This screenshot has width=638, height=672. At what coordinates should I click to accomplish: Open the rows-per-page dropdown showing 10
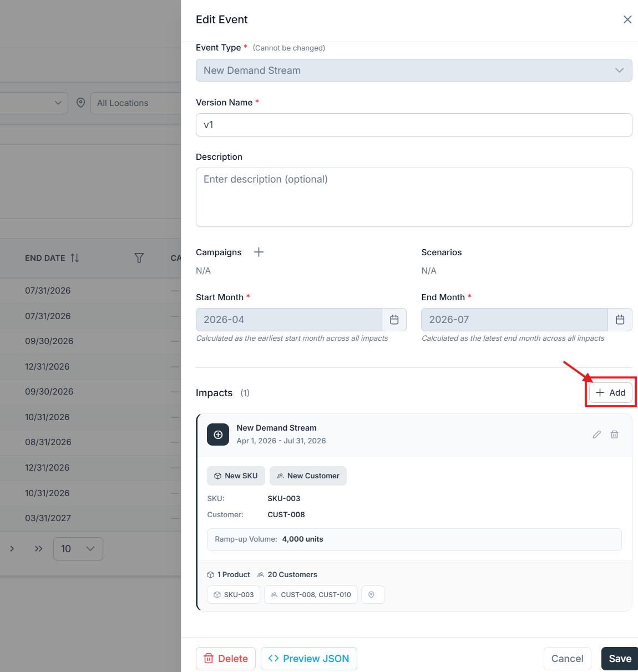point(78,549)
